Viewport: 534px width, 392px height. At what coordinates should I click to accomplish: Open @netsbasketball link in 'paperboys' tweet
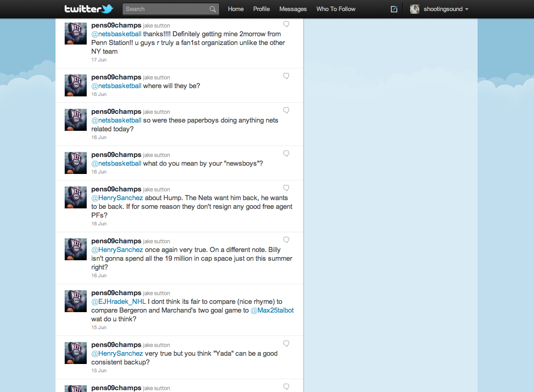click(116, 120)
